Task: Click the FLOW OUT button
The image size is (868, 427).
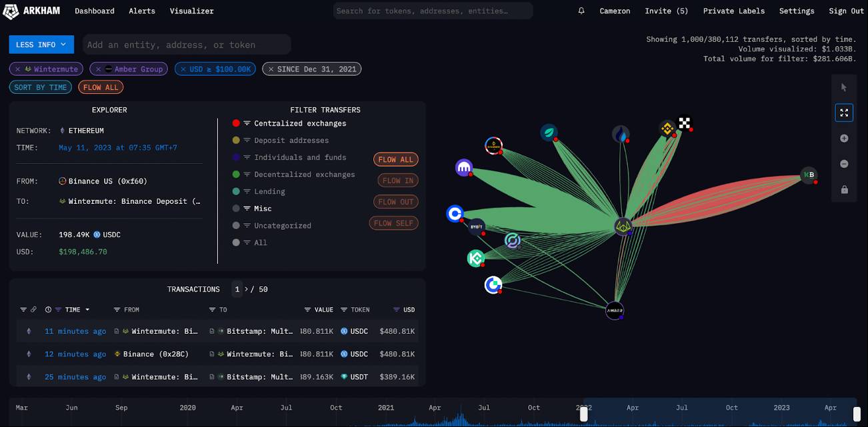Action: (x=396, y=202)
